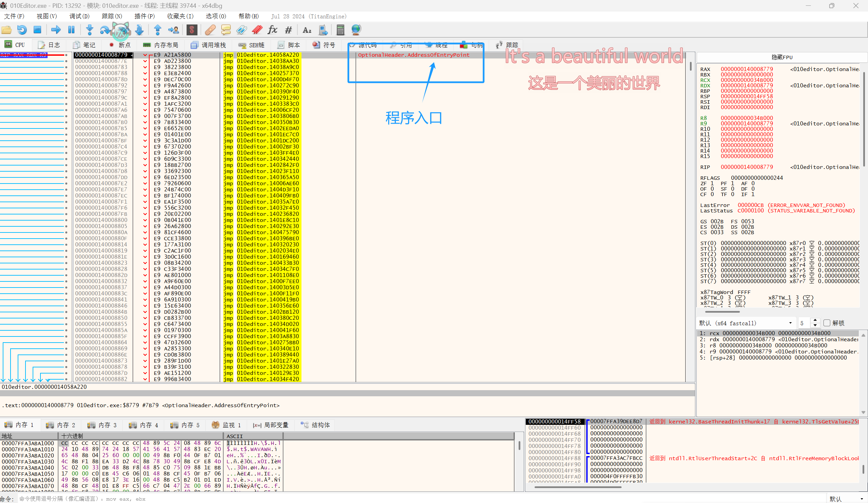
Task: Click the 隐藏FPU button
Action: (x=782, y=57)
